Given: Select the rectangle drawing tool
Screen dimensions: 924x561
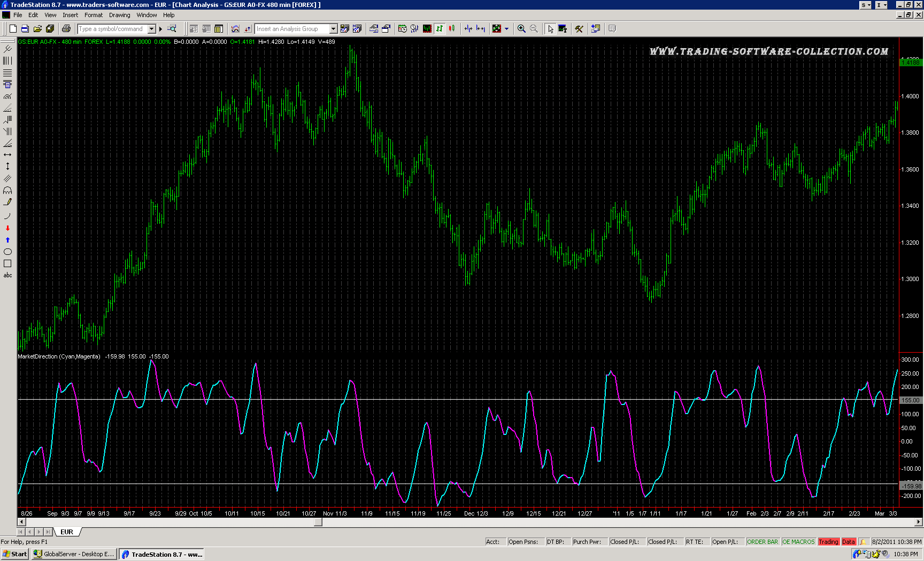Looking at the screenshot, I should point(7,263).
